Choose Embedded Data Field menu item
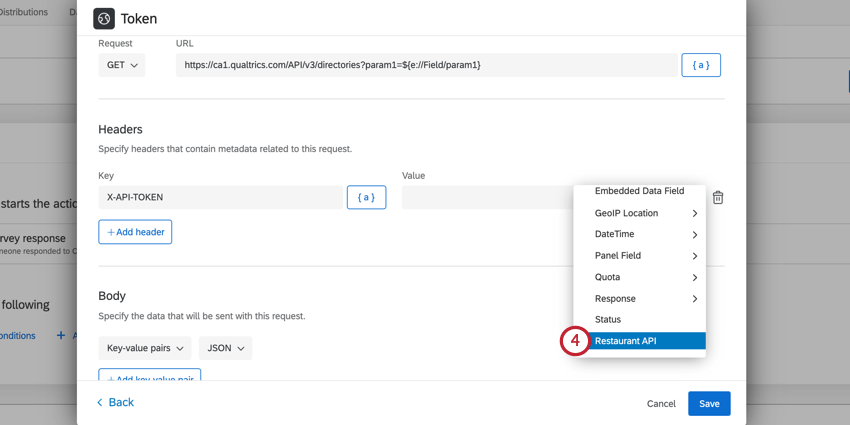Viewport: 850px width, 425px height. [x=639, y=192]
